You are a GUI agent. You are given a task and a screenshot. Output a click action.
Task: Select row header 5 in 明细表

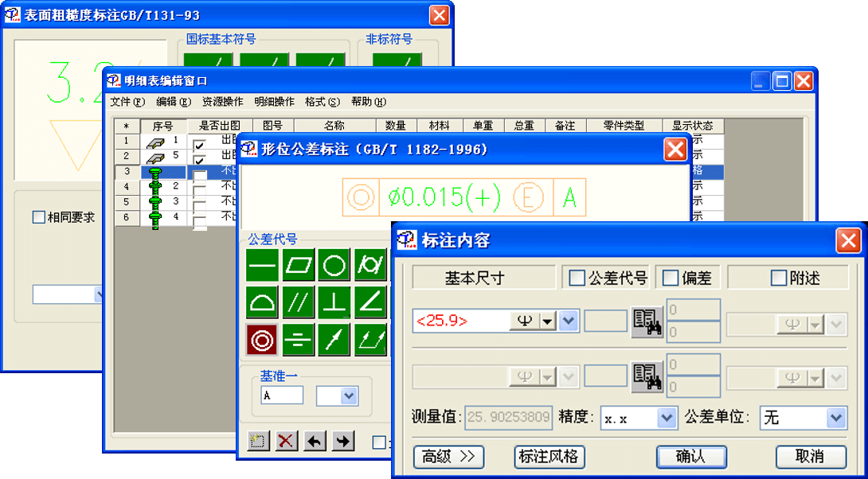pos(127,201)
